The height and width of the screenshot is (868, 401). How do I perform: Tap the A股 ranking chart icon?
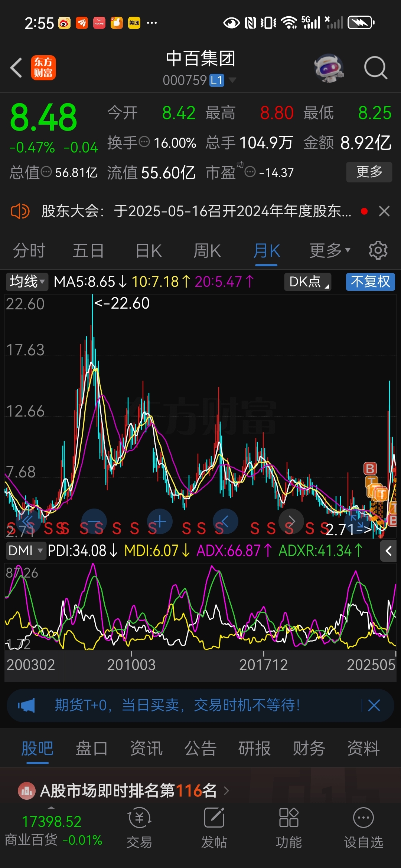coord(27,791)
